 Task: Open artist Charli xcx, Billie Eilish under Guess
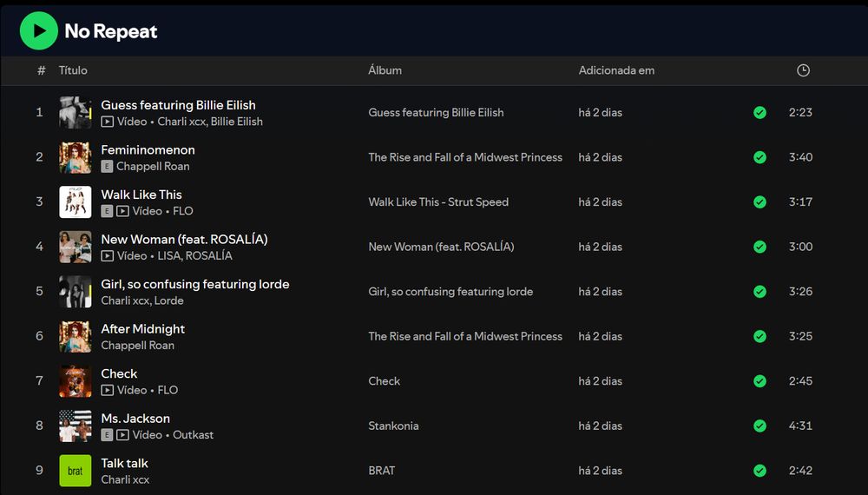(x=210, y=122)
